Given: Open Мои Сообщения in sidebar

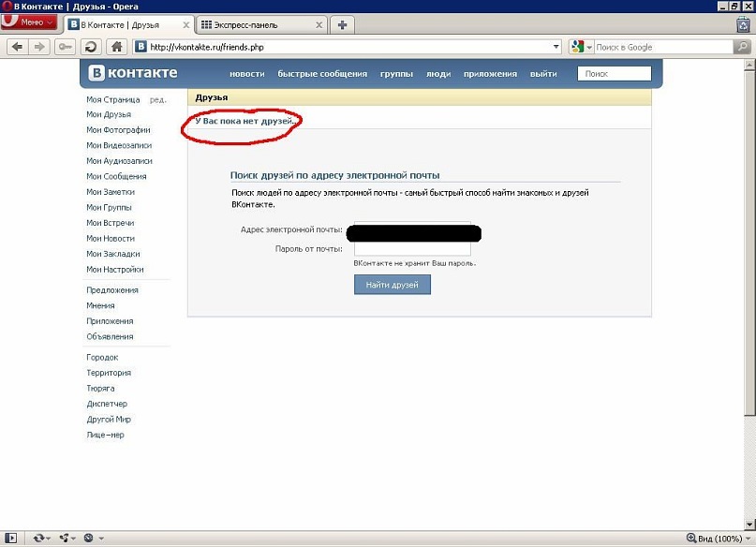Looking at the screenshot, I should [x=116, y=176].
